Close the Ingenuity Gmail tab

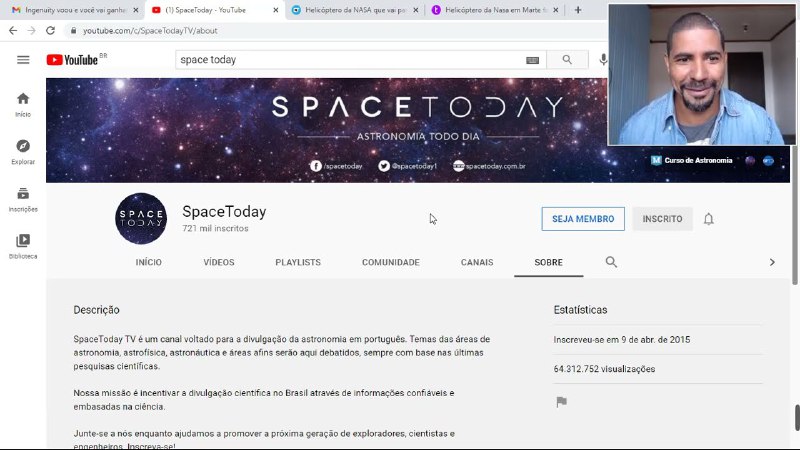coord(135,10)
